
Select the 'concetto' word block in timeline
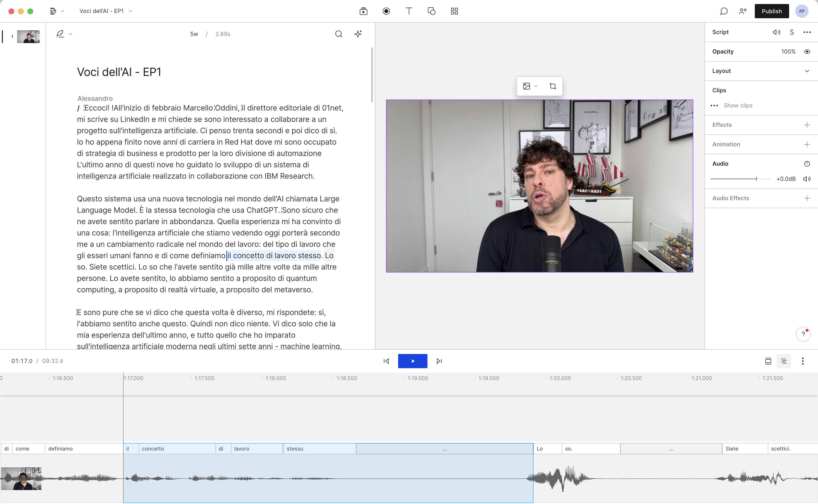[x=177, y=449]
